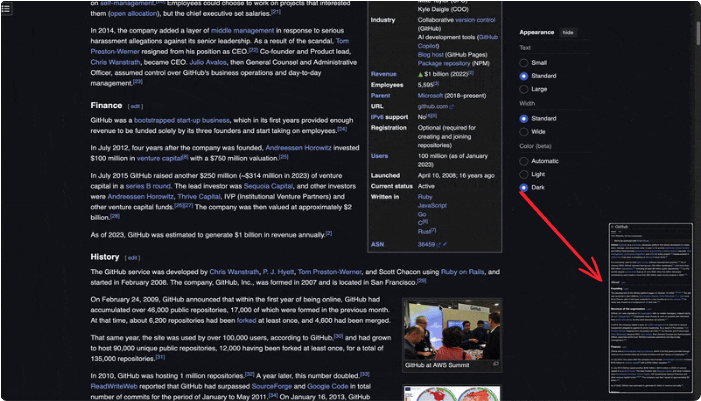This screenshot has width=701, height=401.
Task: Switch color mode to Light
Action: (x=524, y=174)
